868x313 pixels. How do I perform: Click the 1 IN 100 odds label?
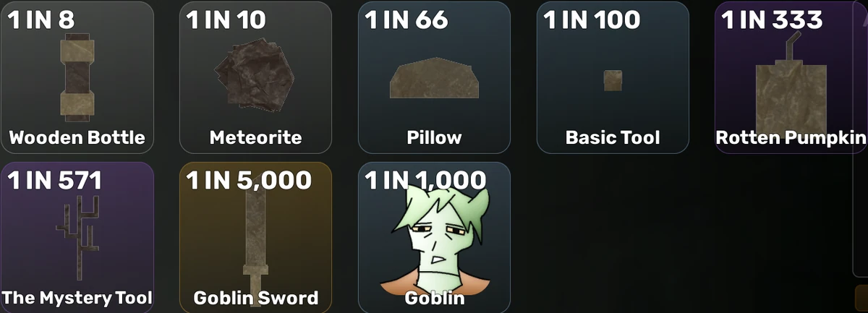[592, 20]
